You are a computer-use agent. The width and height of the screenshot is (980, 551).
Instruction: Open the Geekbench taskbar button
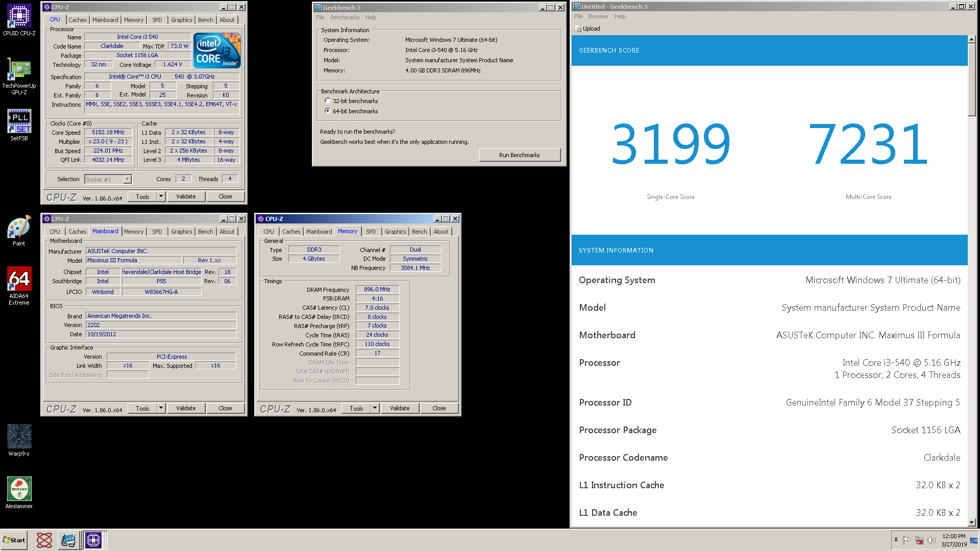tap(68, 540)
